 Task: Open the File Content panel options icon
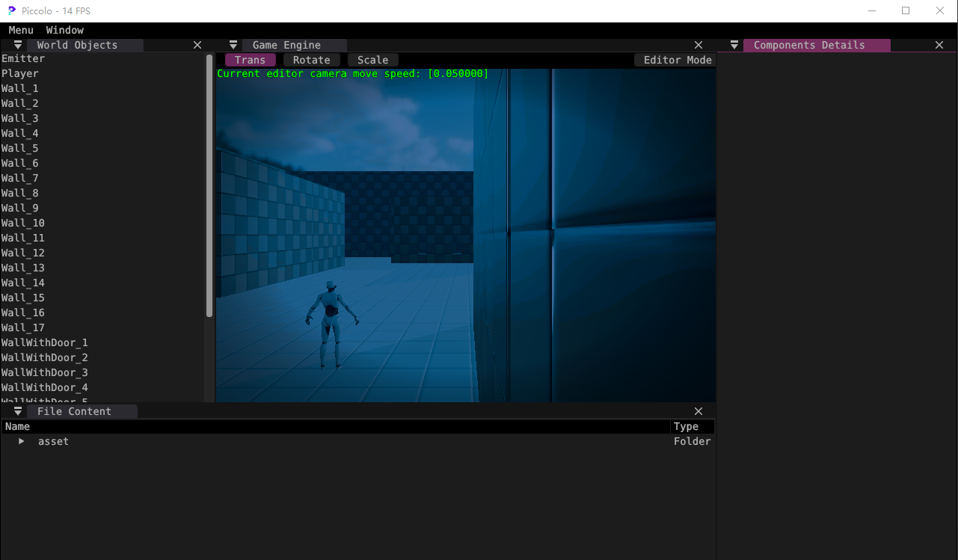(16, 410)
